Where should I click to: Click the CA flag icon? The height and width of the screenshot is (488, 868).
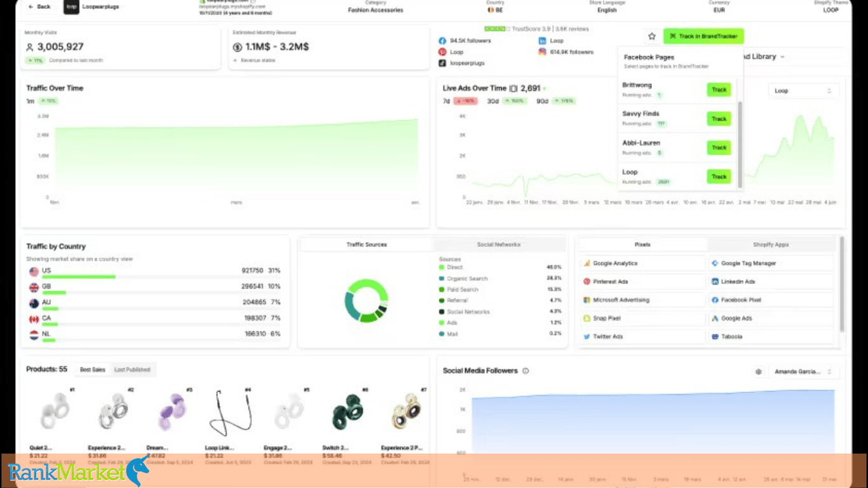(34, 319)
